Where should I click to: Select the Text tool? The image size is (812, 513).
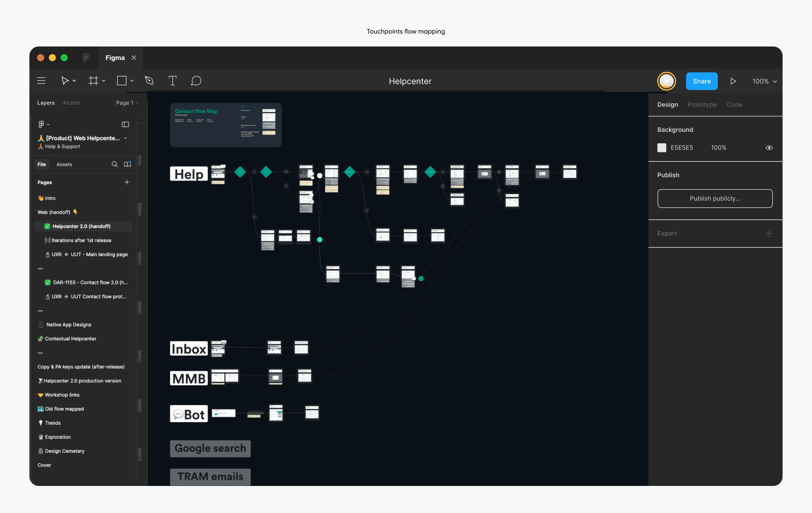coord(172,81)
